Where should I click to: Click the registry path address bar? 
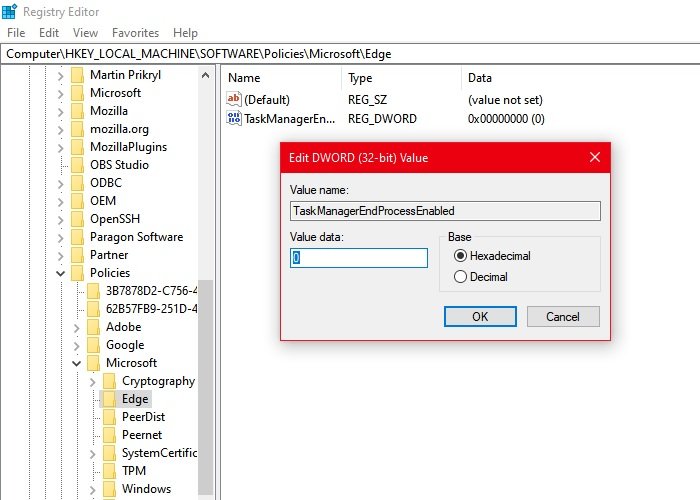350,54
